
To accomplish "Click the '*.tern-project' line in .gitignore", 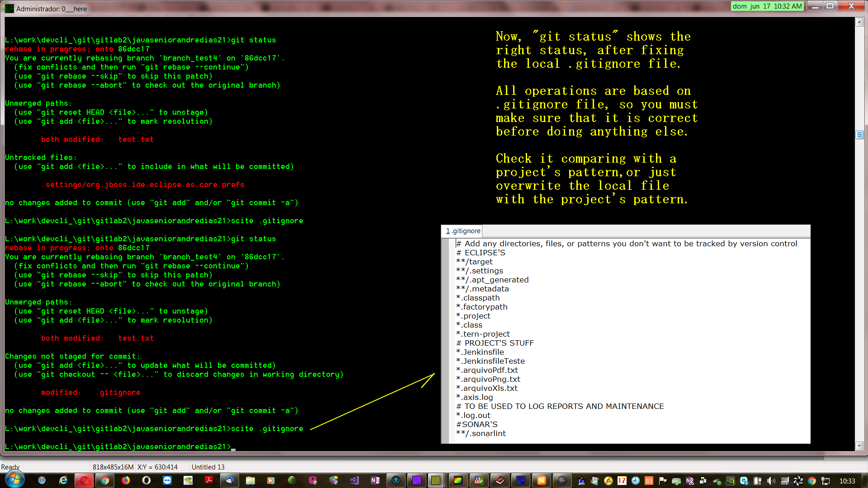I will tap(483, 334).
